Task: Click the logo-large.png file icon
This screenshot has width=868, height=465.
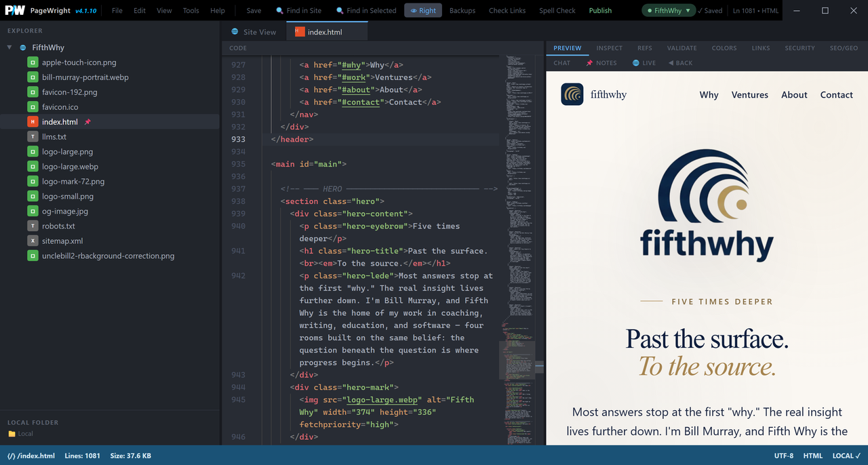Action: click(x=33, y=152)
